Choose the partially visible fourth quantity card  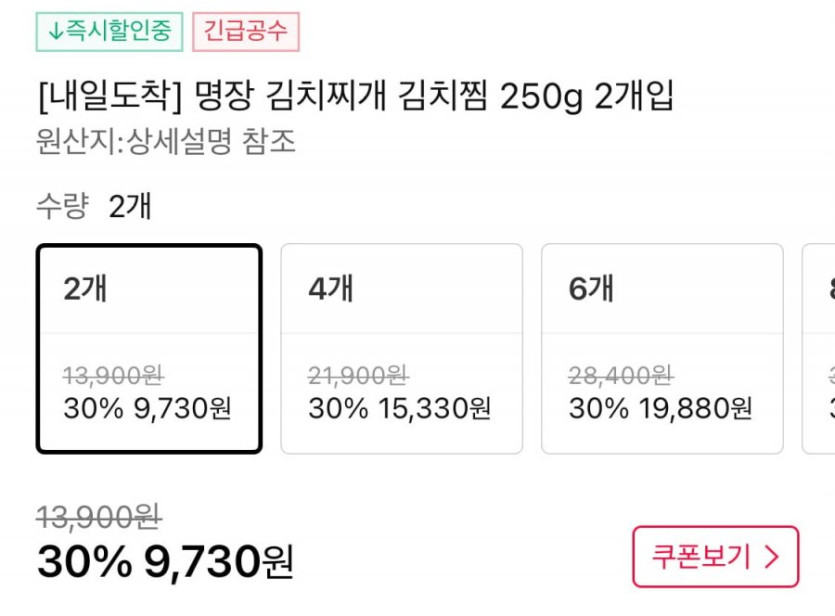point(822,348)
